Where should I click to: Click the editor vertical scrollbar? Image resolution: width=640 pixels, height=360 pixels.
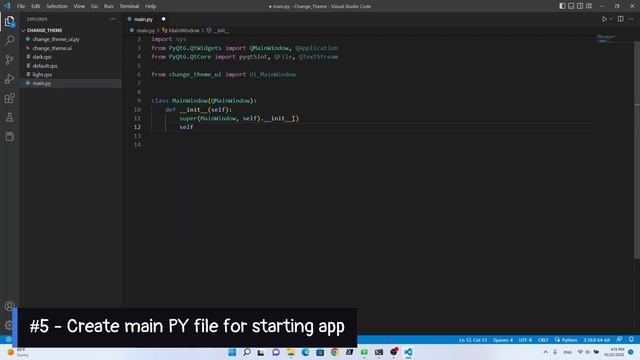(x=637, y=149)
